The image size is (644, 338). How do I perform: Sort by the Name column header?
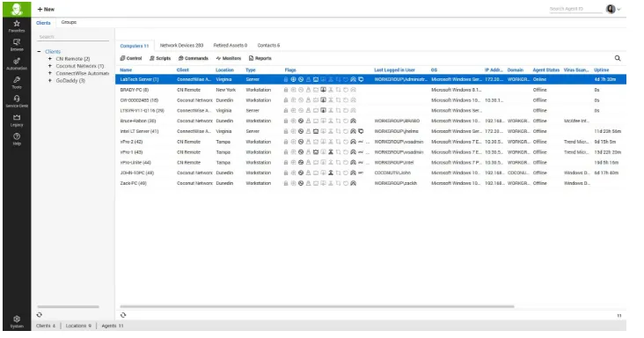tap(126, 70)
